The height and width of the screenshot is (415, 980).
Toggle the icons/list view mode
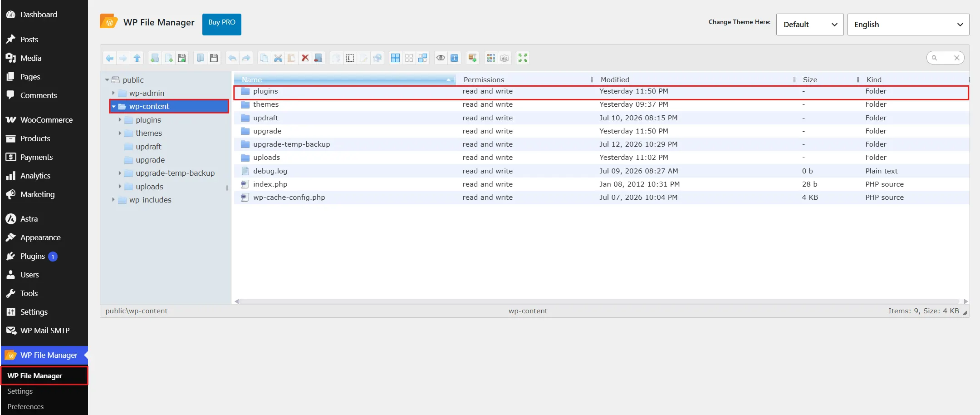click(x=491, y=58)
